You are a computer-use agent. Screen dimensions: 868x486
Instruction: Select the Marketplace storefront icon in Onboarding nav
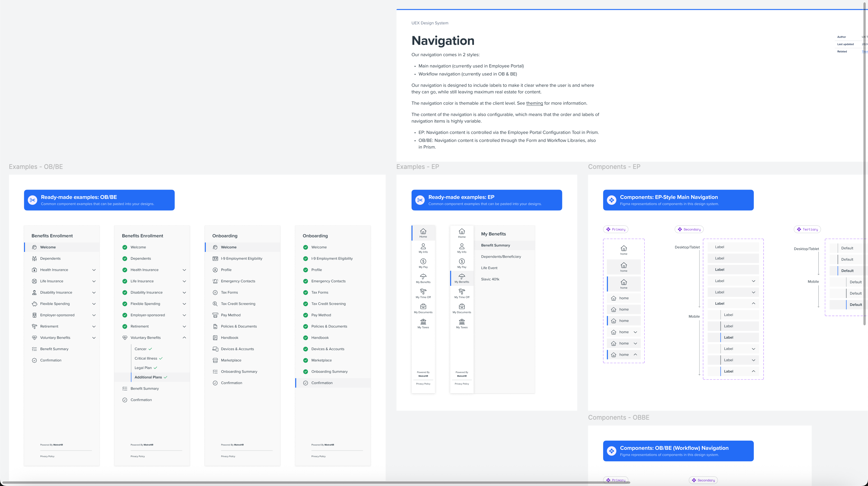[215, 360]
